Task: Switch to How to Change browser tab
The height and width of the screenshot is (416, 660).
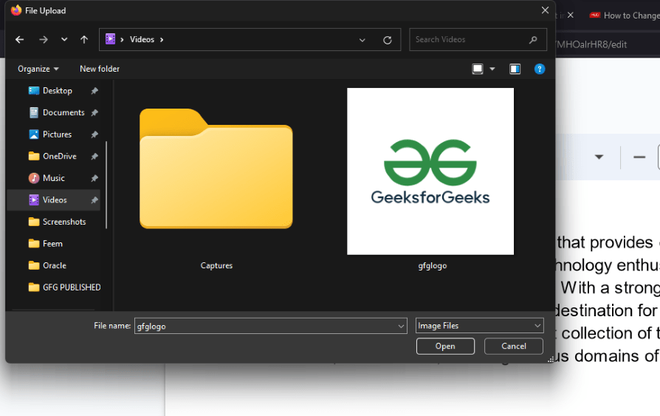Action: coord(625,16)
